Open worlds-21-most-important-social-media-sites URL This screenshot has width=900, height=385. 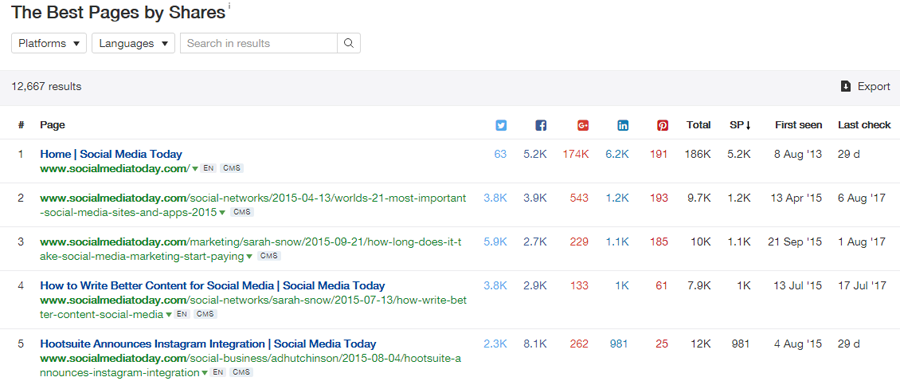(x=253, y=205)
